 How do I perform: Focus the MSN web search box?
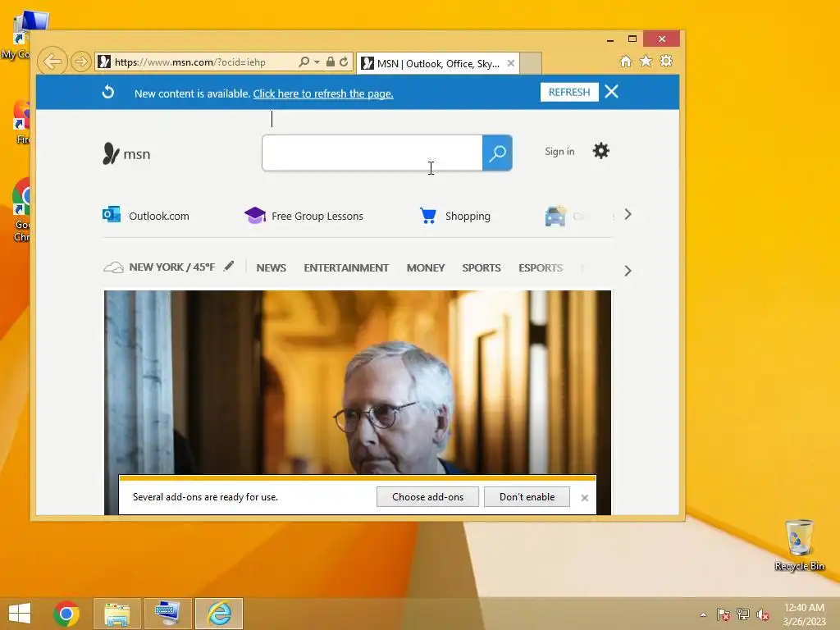(372, 153)
